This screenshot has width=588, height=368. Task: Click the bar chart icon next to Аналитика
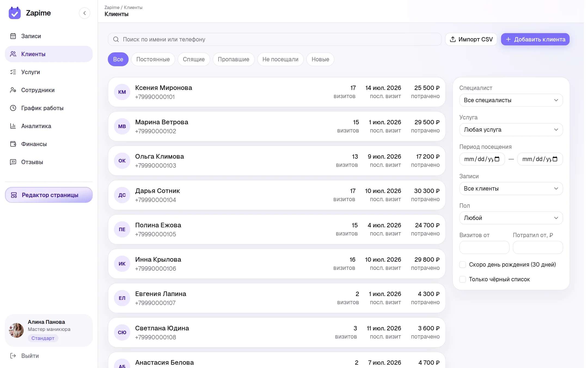coord(13,126)
